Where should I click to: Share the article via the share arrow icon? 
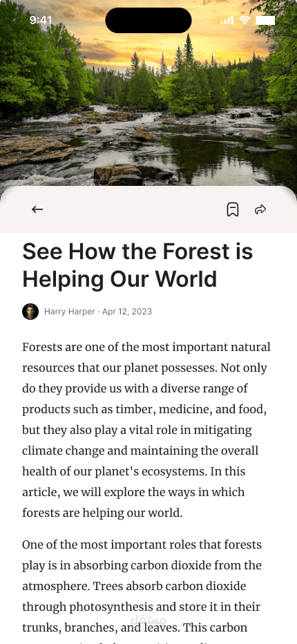260,209
